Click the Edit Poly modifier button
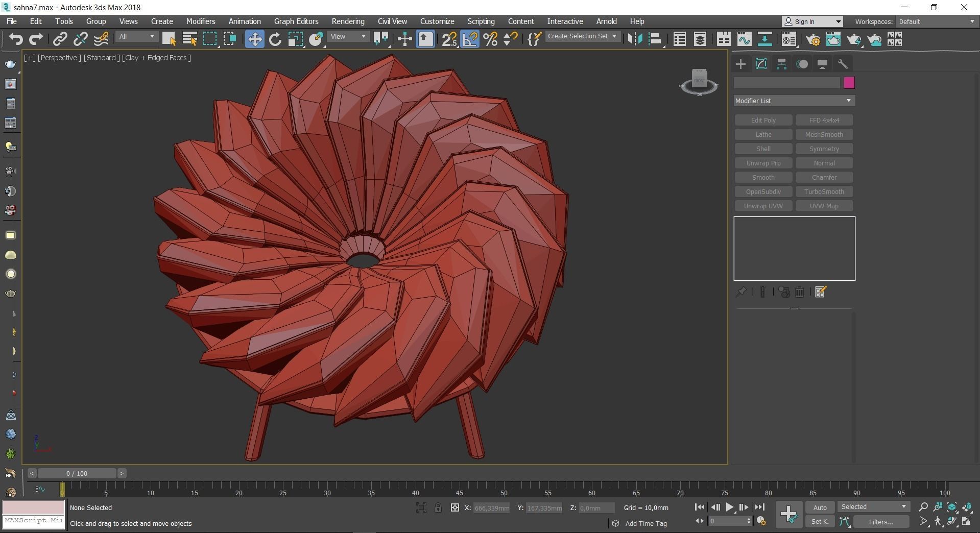The width and height of the screenshot is (980, 533). (763, 120)
